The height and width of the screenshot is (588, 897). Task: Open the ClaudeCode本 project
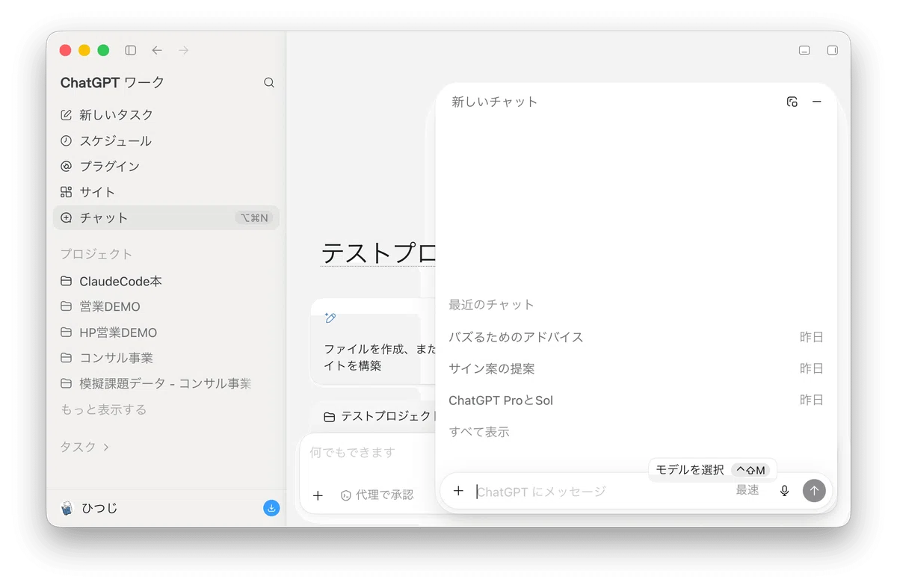point(166,281)
